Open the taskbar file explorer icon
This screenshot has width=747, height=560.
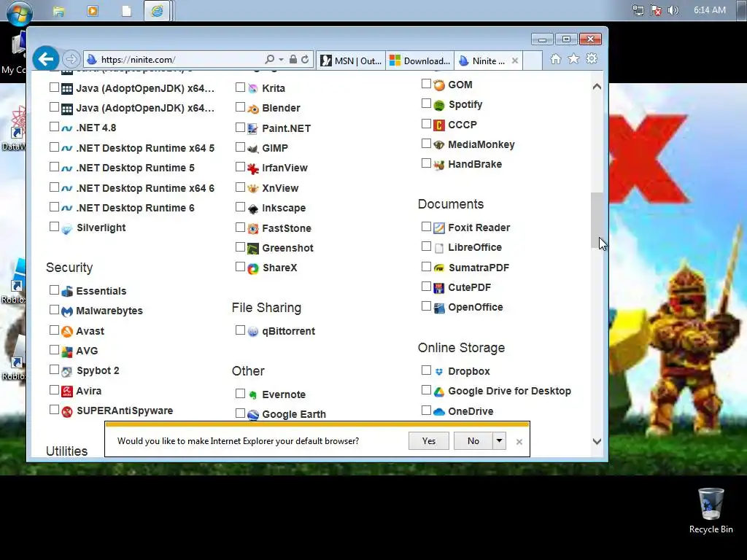point(58,11)
